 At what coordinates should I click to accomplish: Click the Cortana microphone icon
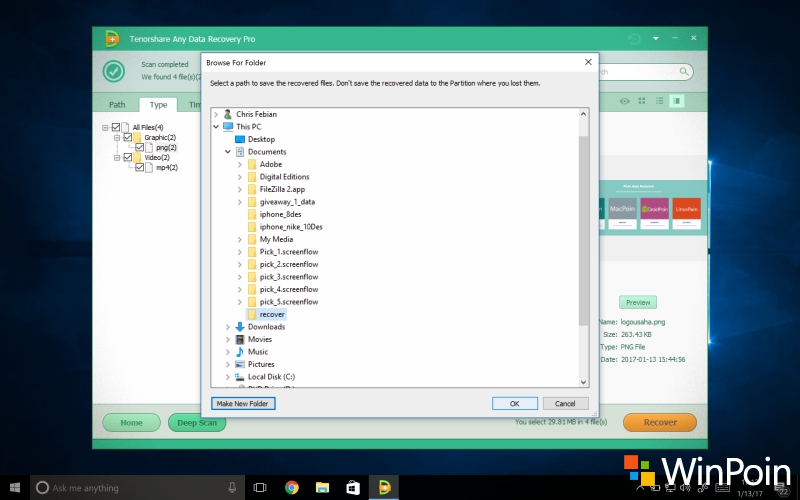(232, 488)
